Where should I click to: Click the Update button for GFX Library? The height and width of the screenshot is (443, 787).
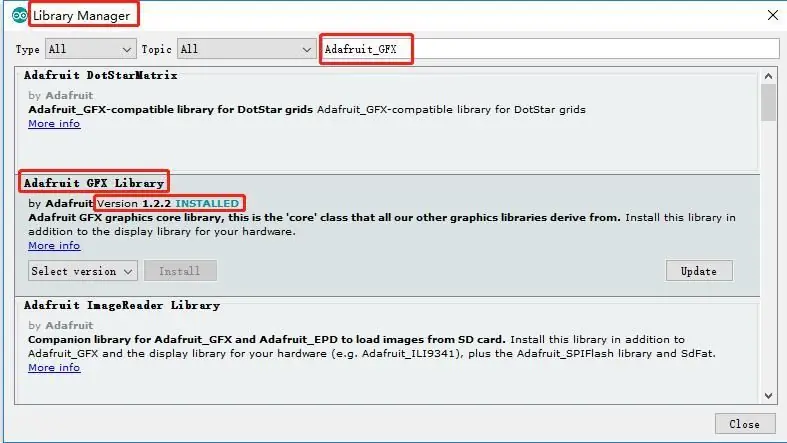pos(699,271)
